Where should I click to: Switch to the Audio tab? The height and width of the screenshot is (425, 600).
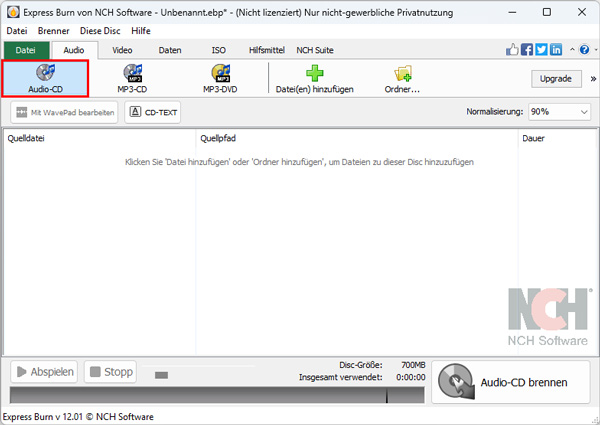tap(74, 50)
